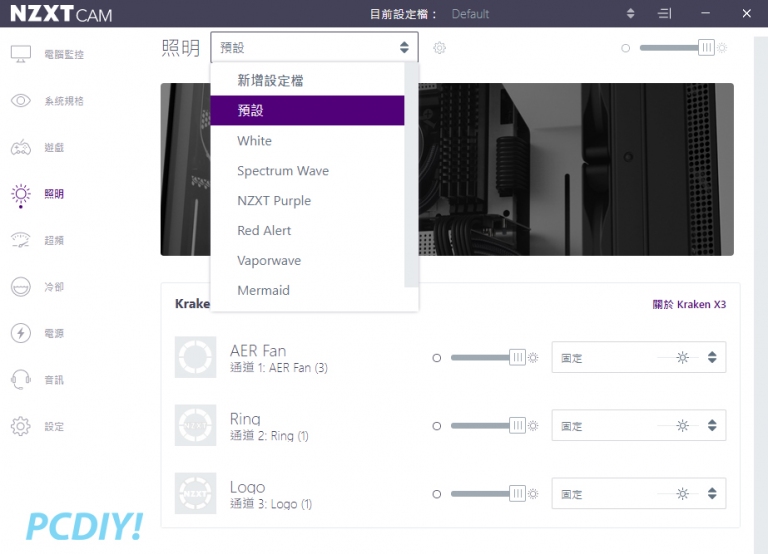Open the current profile Default selector arrows
This screenshot has height=554, width=768.
point(630,13)
